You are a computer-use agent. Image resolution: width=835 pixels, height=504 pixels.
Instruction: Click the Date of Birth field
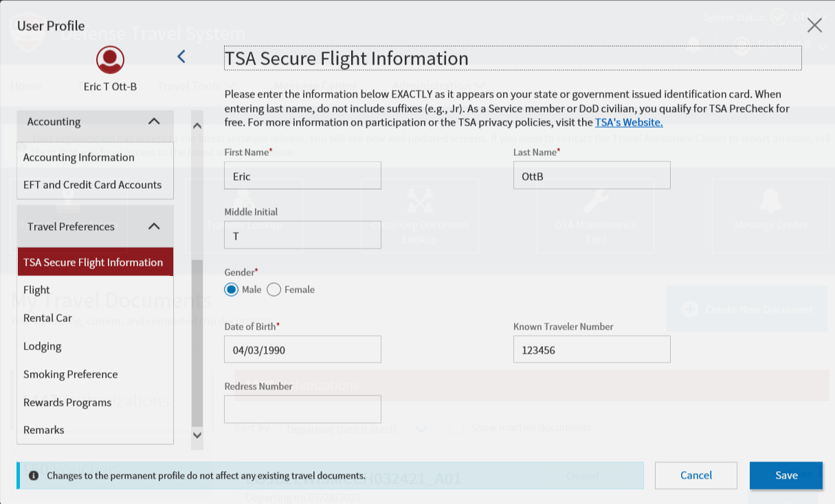[x=302, y=350]
